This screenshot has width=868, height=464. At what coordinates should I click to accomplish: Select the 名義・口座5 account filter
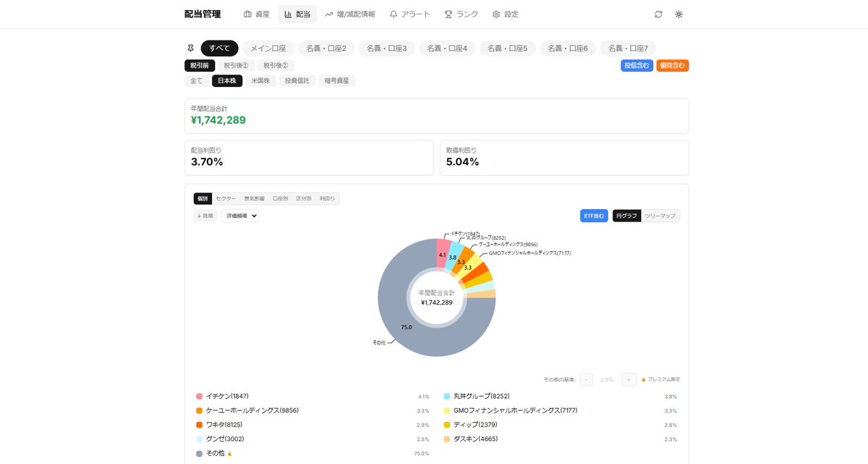pyautogui.click(x=508, y=48)
